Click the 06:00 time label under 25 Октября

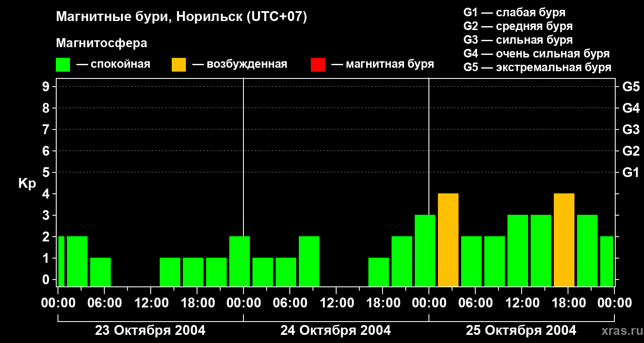point(475,303)
